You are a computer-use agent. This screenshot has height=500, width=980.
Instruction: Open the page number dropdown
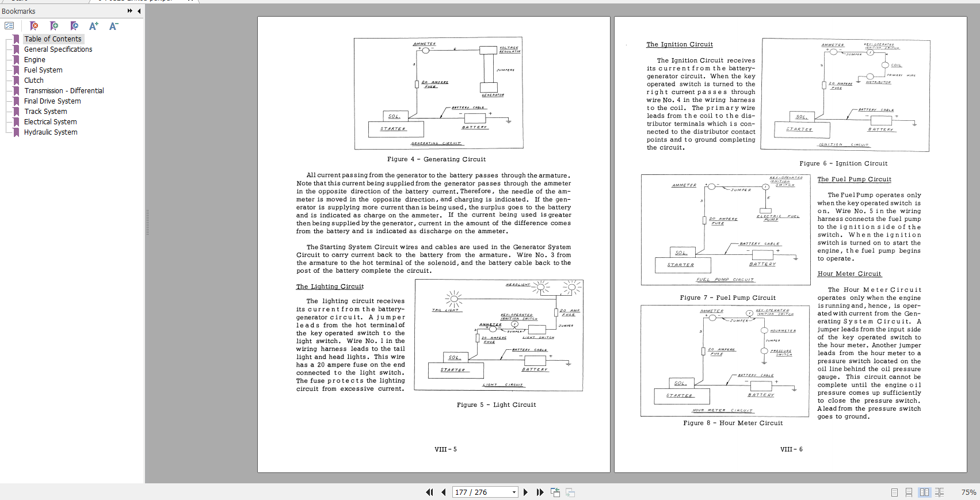coord(514,492)
